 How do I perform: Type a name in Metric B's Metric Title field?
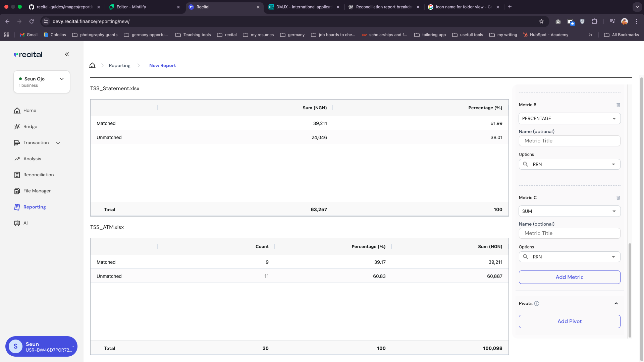[x=570, y=140]
